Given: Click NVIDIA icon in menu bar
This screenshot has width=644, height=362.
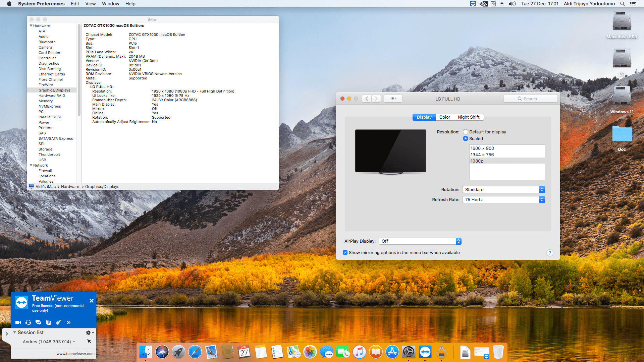Looking at the screenshot, I should point(483,4).
